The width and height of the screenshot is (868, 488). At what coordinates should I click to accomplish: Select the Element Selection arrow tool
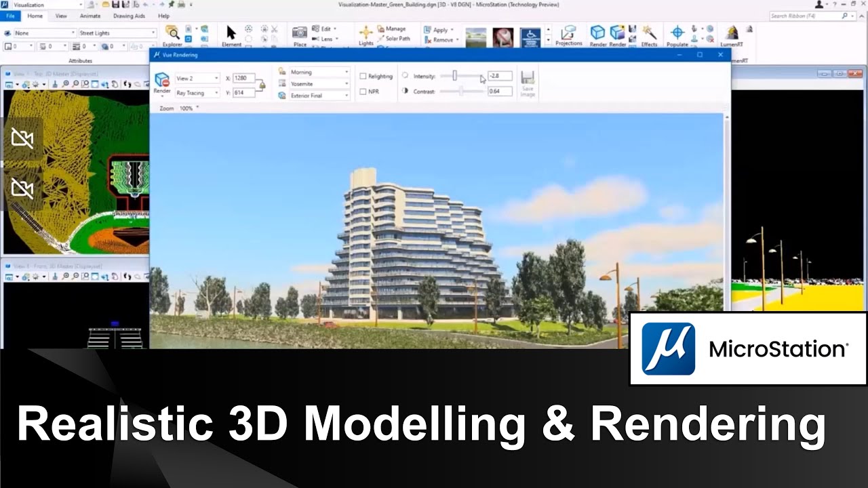tap(231, 35)
